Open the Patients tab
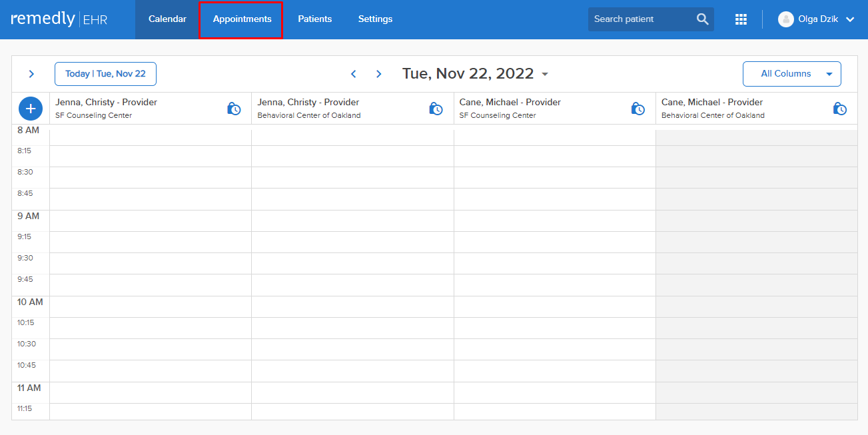The image size is (868, 435). point(314,19)
